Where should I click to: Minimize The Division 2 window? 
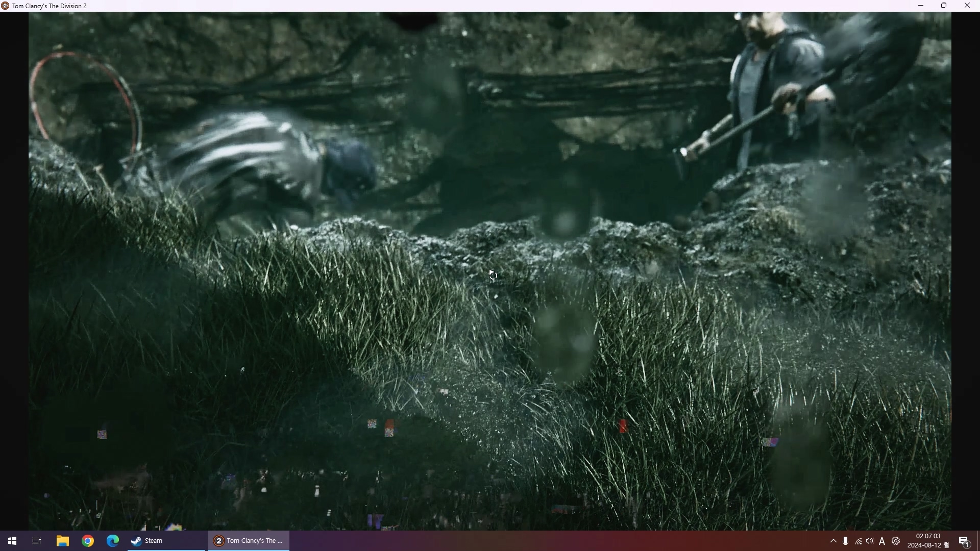pyautogui.click(x=921, y=6)
